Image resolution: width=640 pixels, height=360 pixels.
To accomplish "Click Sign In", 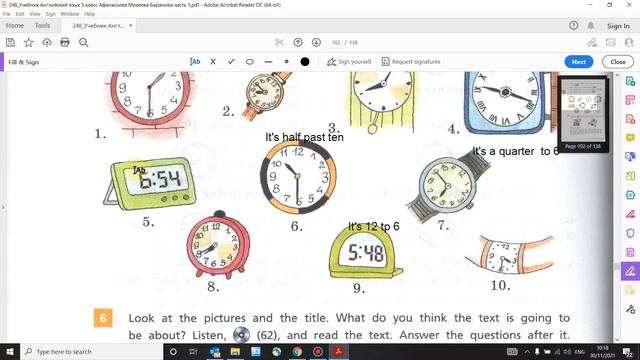I will click(618, 26).
